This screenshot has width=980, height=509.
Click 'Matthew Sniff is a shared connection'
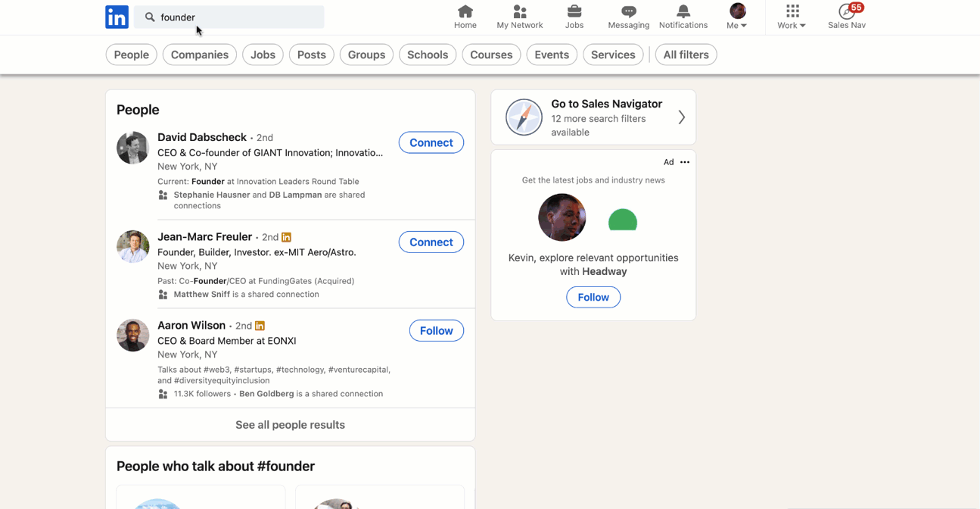(247, 295)
